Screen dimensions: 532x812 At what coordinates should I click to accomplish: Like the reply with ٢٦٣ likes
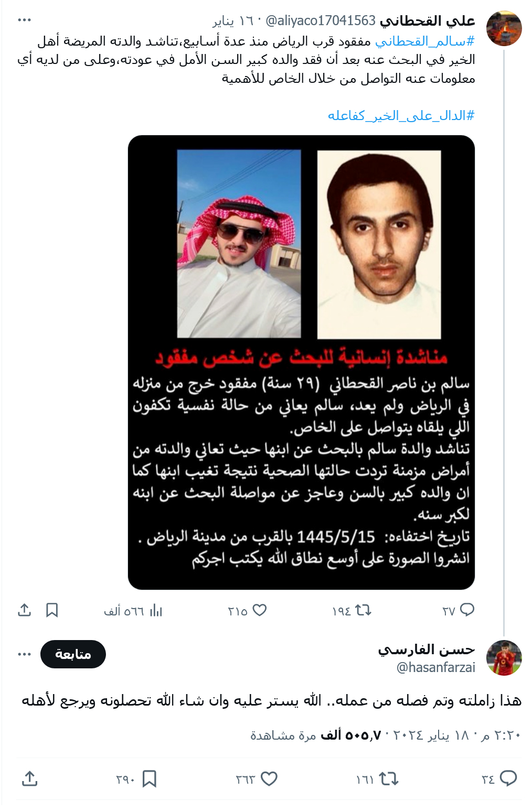[x=269, y=779]
